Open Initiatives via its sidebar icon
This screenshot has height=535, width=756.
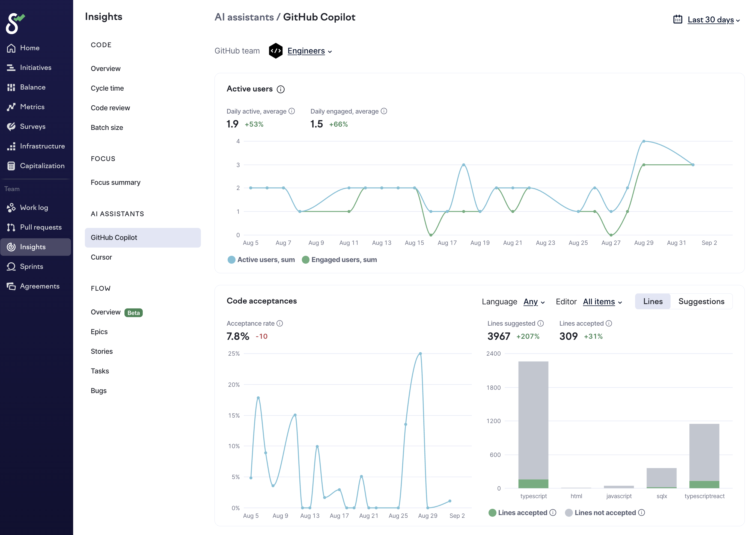[x=11, y=68]
